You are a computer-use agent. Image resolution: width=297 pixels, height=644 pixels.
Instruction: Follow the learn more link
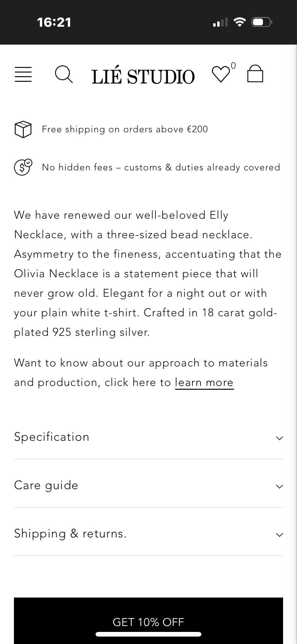(204, 383)
